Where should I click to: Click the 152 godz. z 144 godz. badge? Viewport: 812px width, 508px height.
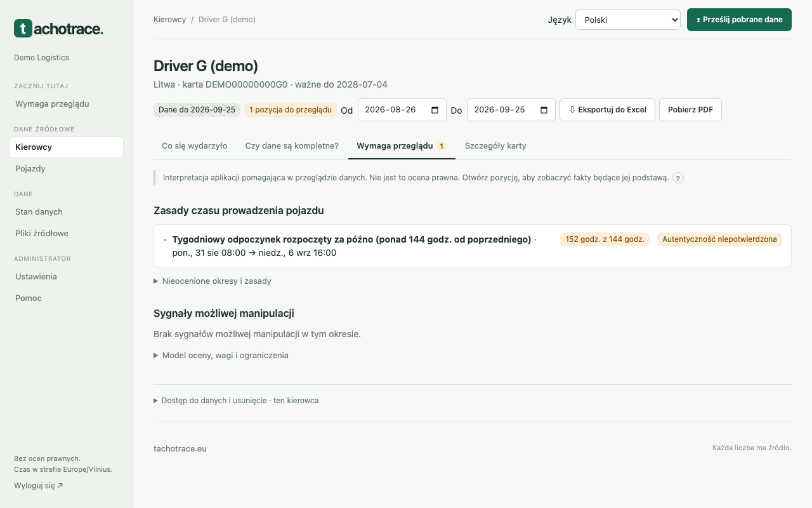[605, 239]
